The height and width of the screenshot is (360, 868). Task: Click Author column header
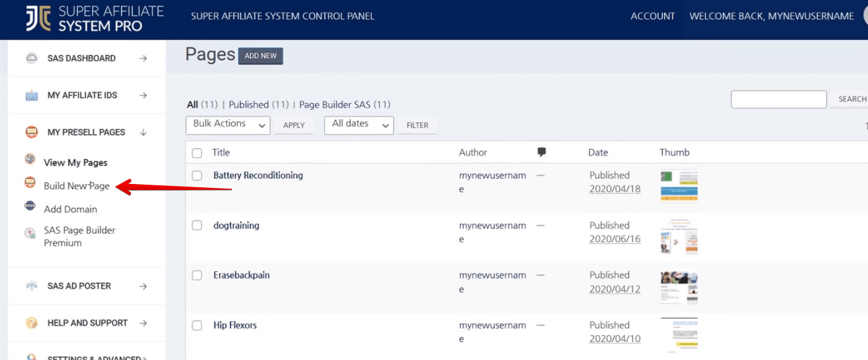coord(473,152)
